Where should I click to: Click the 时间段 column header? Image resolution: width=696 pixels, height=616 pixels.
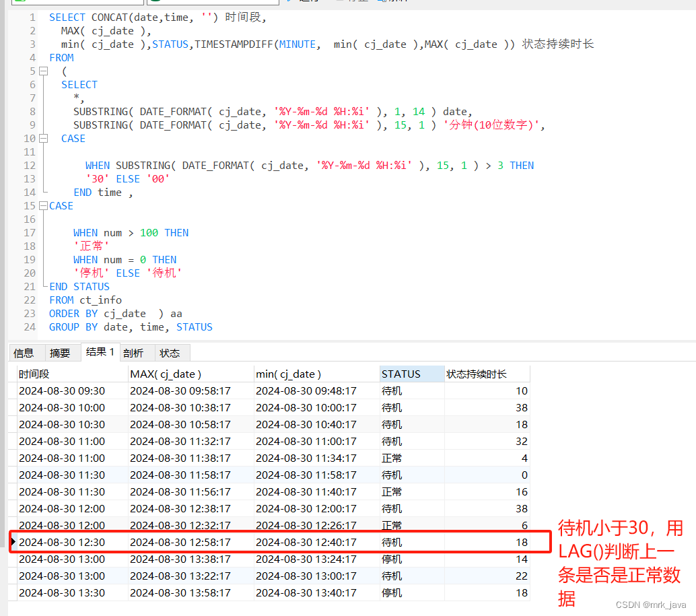[71, 374]
